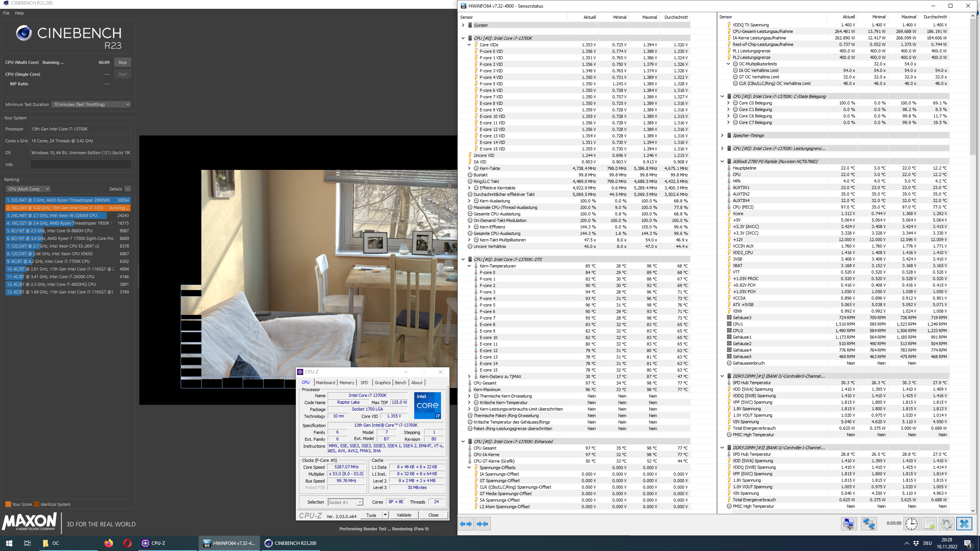980x551 pixels.
Task: Open CPU-Z Socket #1 selection dropdown
Action: tap(345, 502)
